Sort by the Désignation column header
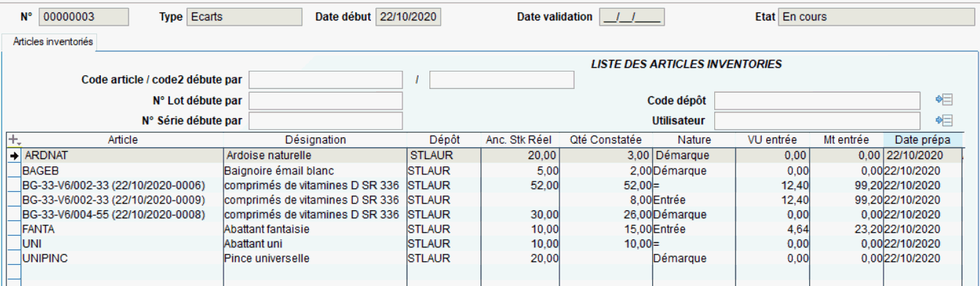This screenshot has width=980, height=286. pyautogui.click(x=315, y=140)
